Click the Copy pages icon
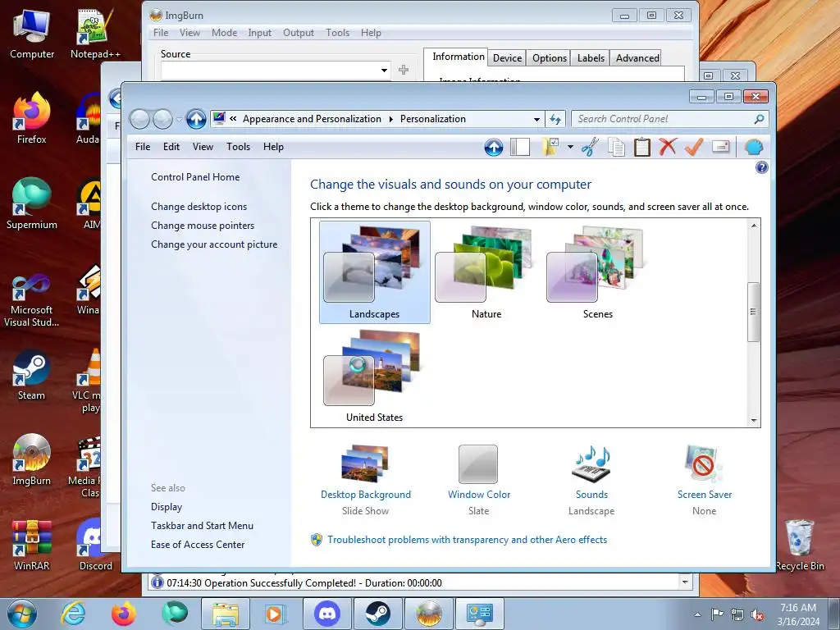840x630 pixels. click(x=616, y=147)
